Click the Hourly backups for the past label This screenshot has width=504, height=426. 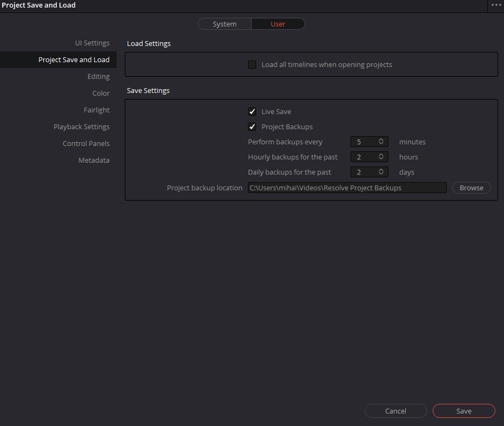tap(293, 157)
